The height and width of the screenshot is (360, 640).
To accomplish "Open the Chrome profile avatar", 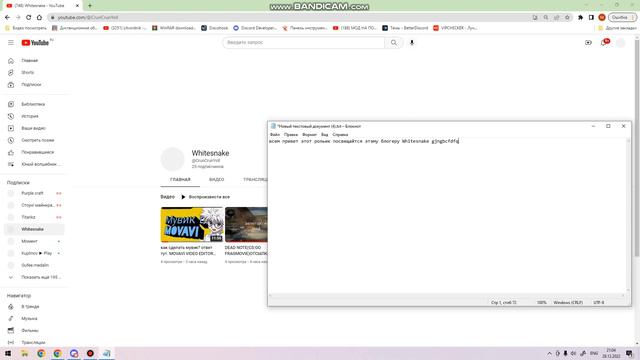I will pyautogui.click(x=602, y=18).
